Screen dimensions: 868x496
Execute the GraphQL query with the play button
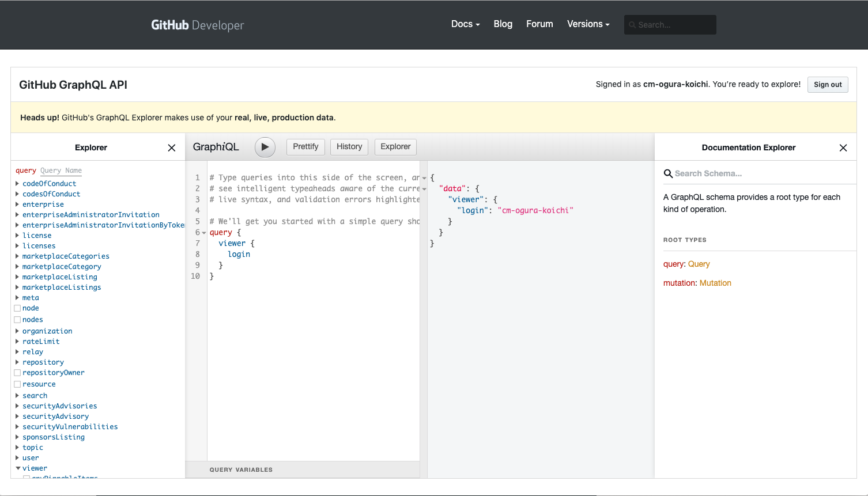265,147
